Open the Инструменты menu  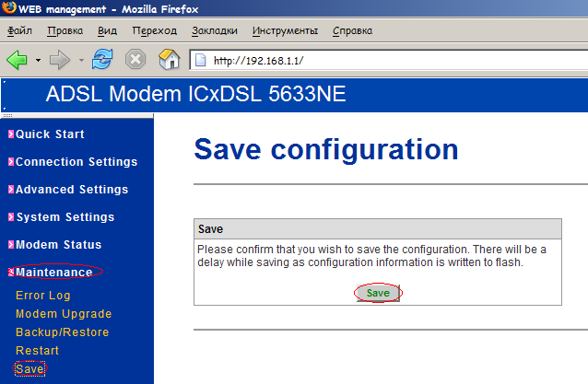285,30
